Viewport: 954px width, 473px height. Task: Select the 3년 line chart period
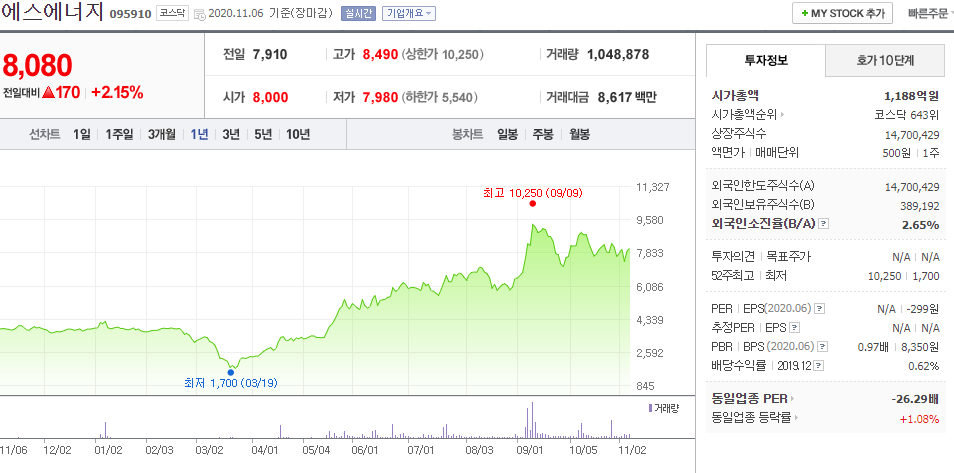(x=231, y=135)
